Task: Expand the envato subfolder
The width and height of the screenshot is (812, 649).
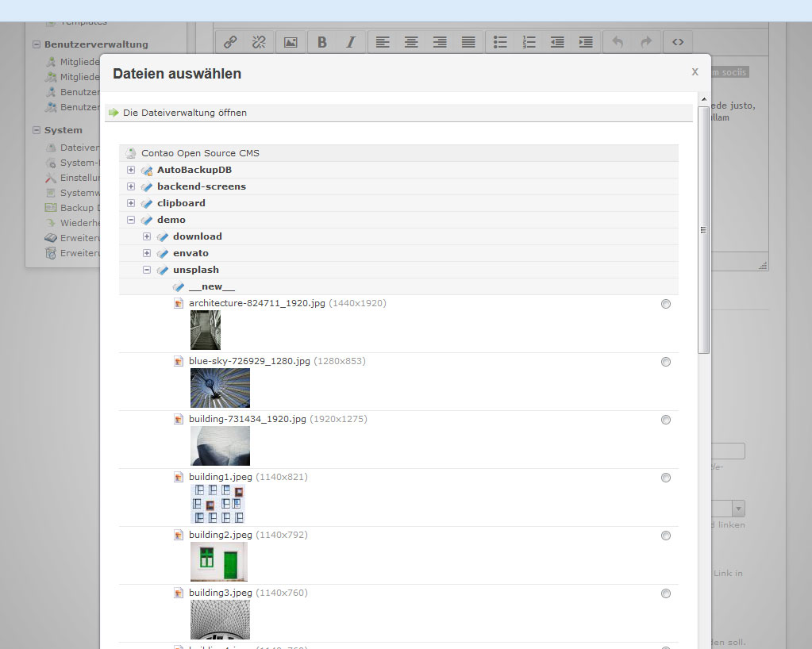Action: pyautogui.click(x=147, y=253)
